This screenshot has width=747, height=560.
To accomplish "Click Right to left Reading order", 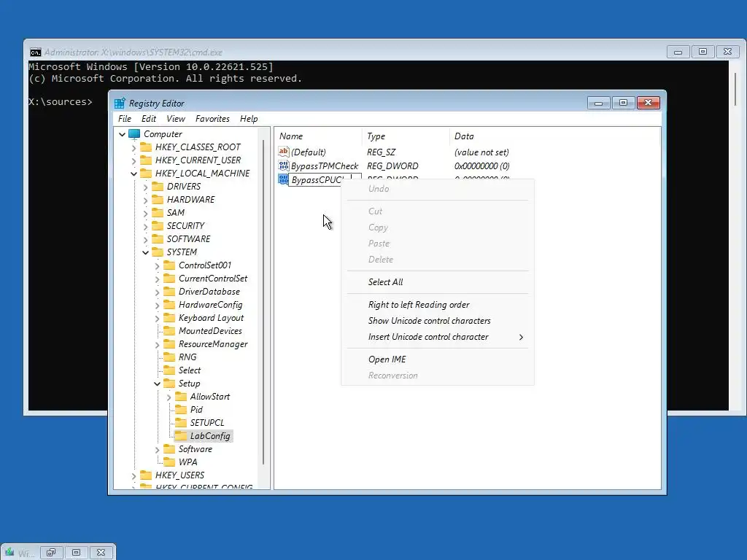I will [x=419, y=305].
